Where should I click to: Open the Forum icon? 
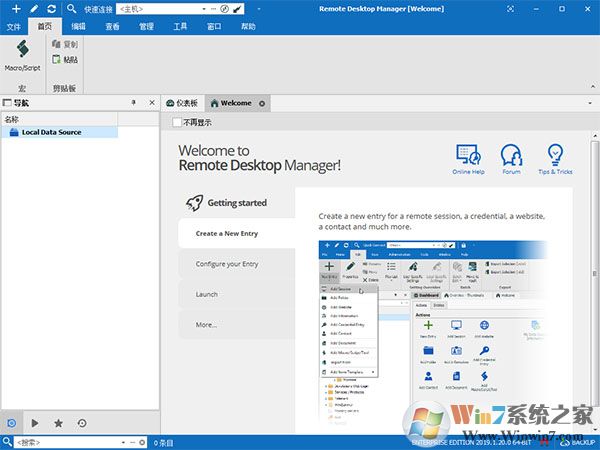pos(511,158)
